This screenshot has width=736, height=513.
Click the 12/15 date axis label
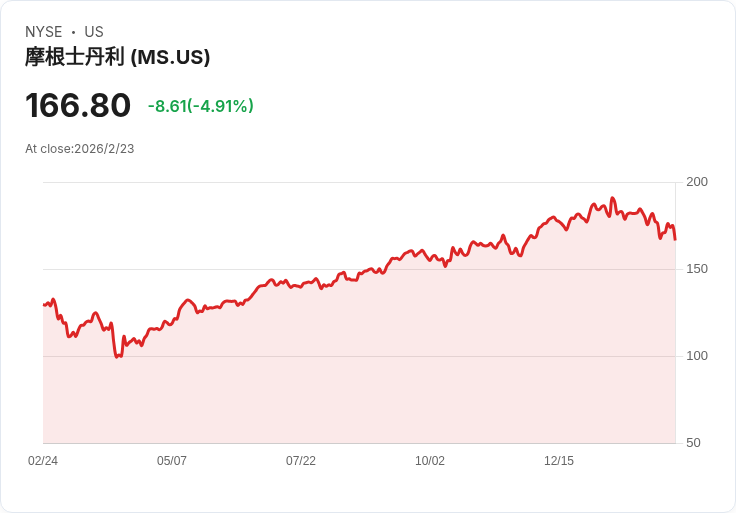pyautogui.click(x=559, y=460)
